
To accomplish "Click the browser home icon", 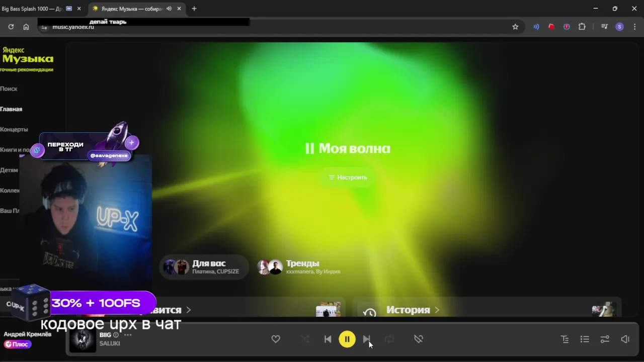I will point(26,27).
